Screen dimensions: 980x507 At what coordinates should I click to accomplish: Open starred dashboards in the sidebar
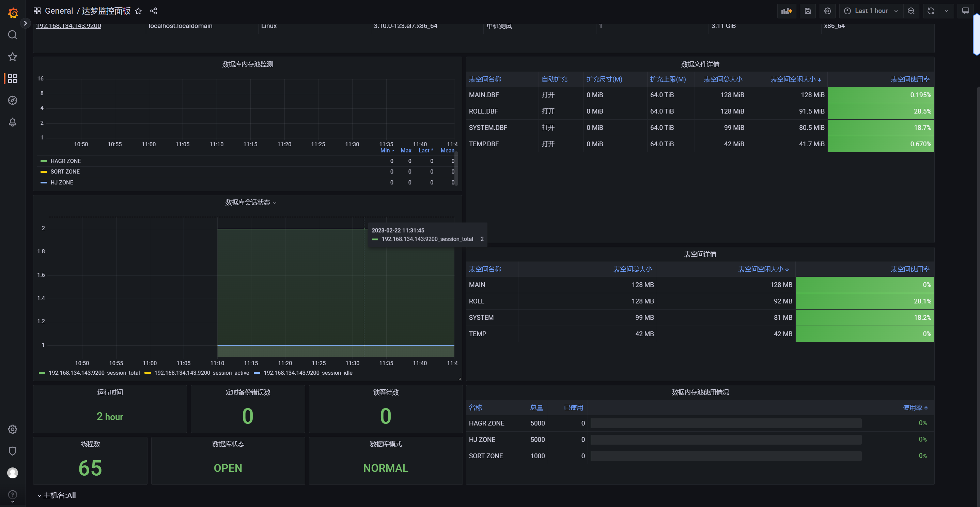(x=13, y=57)
